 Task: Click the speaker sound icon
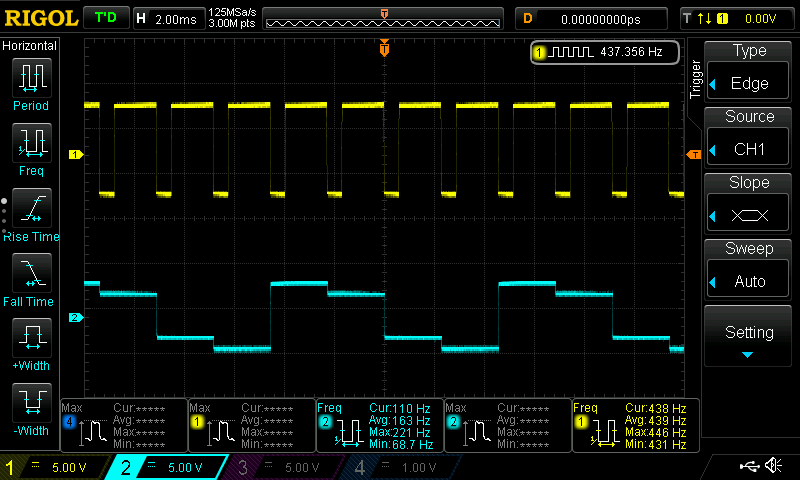(x=773, y=466)
